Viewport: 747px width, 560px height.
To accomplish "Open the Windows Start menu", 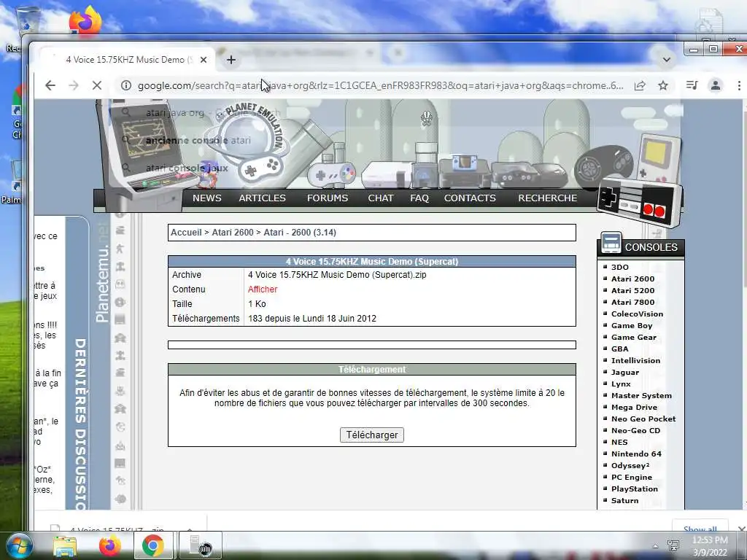I will coord(18,545).
